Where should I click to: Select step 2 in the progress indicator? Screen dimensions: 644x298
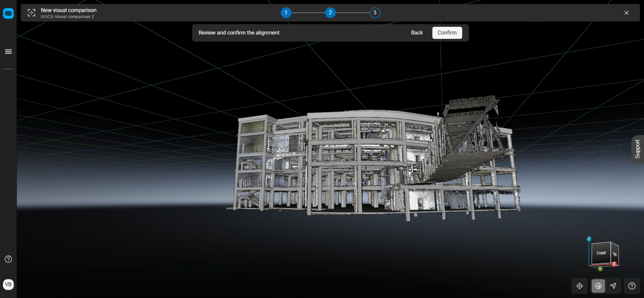point(330,13)
